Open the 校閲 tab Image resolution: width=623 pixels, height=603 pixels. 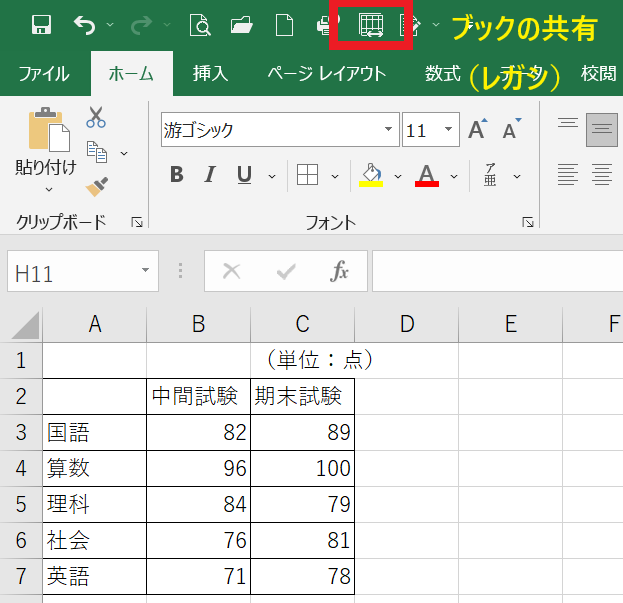click(x=598, y=74)
